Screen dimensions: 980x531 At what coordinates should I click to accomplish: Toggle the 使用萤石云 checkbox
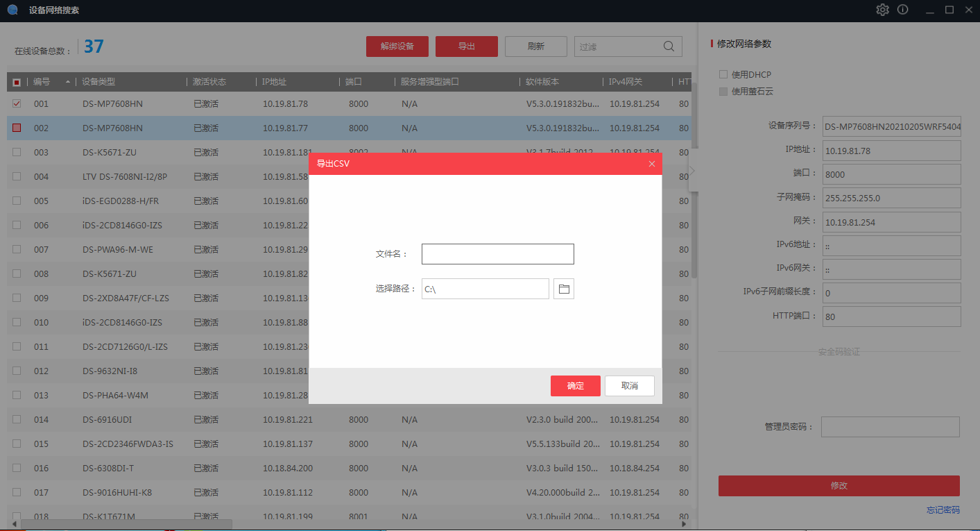(723, 91)
